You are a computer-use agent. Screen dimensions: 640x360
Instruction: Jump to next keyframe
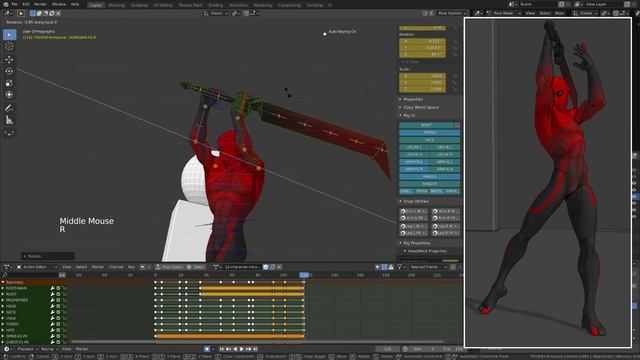click(248, 349)
